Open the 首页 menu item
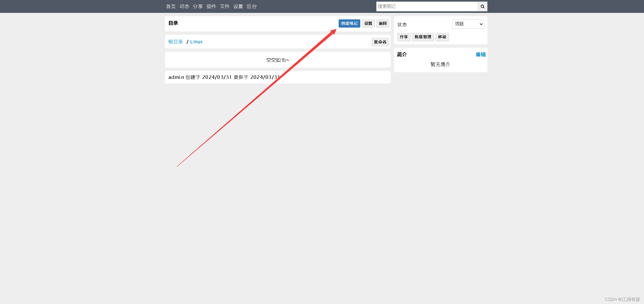Image resolution: width=644 pixels, height=304 pixels. [x=171, y=6]
